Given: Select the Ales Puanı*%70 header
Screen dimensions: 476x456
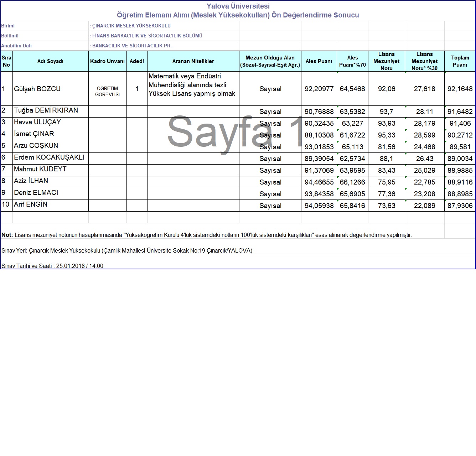Looking at the screenshot, I should (x=352, y=61).
